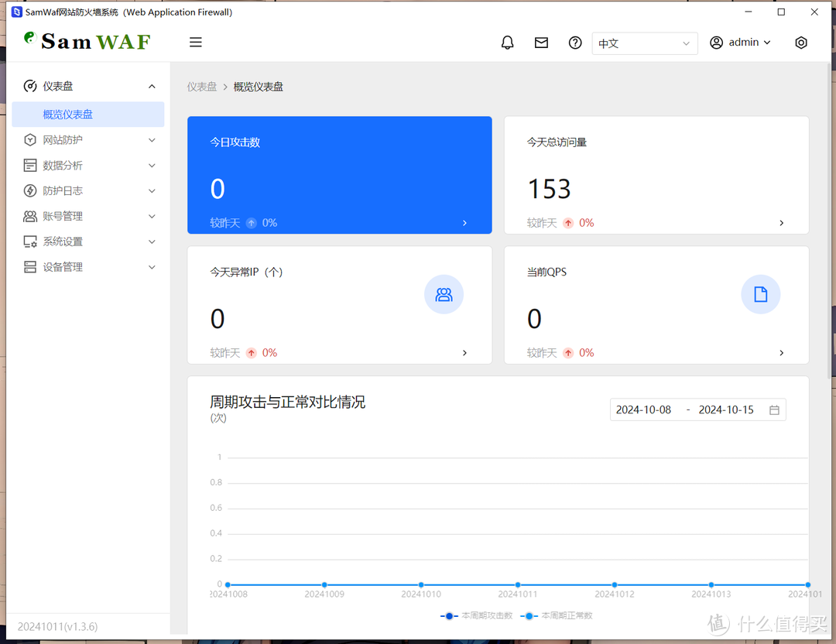The image size is (836, 644).
Task: Click the arrow on the 今天总访问量 card
Action: [x=781, y=223]
